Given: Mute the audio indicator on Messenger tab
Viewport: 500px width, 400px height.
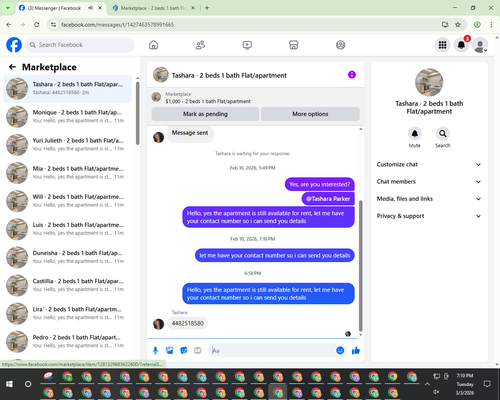Looking at the screenshot, I should pos(90,8).
